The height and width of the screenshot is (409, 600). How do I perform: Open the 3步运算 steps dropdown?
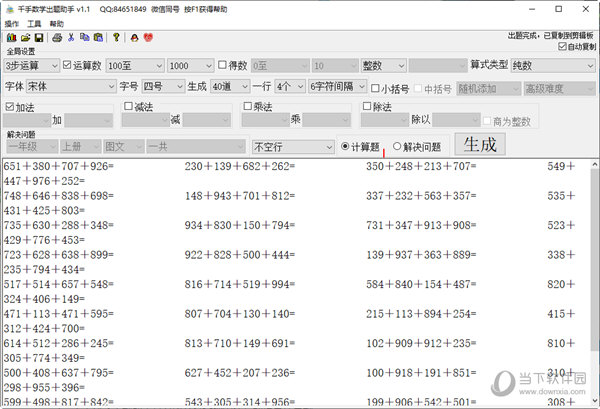coord(31,66)
